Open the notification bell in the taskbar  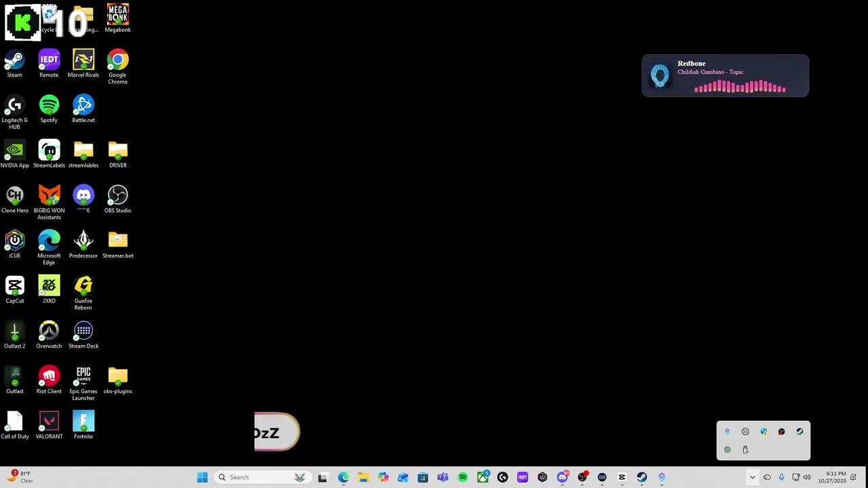854,477
